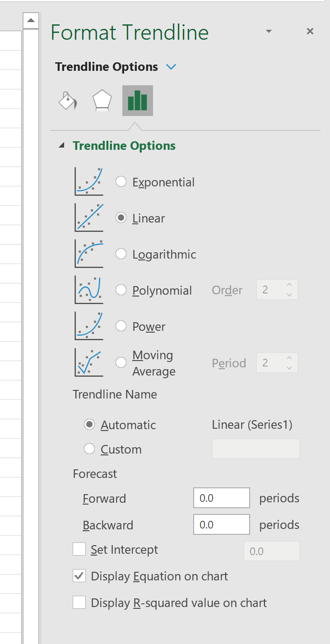Click the Logarithmic trendline graph icon
Image resolution: width=330 pixels, height=644 pixels.
point(89,254)
